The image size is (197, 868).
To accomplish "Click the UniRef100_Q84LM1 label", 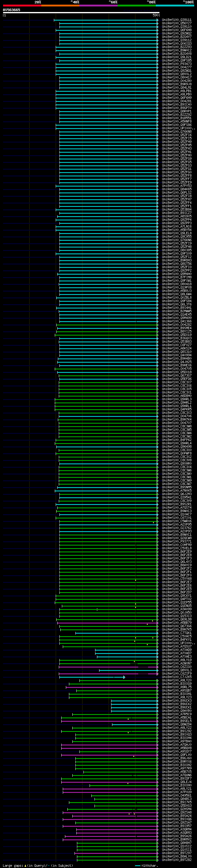I will (176, 88).
